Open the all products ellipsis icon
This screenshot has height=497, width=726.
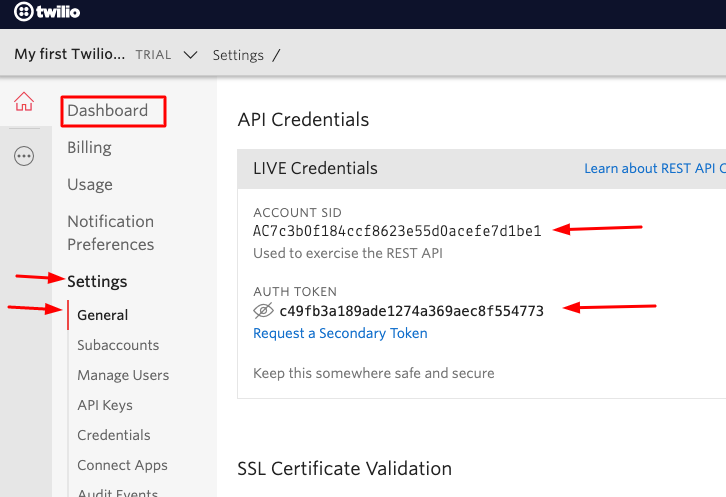24,156
